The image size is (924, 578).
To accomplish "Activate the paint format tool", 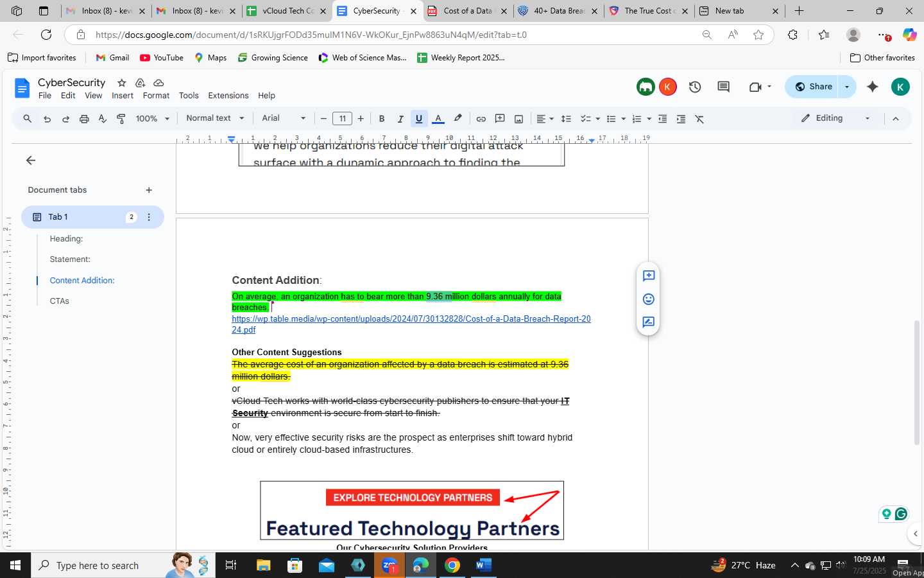I will pyautogui.click(x=121, y=119).
